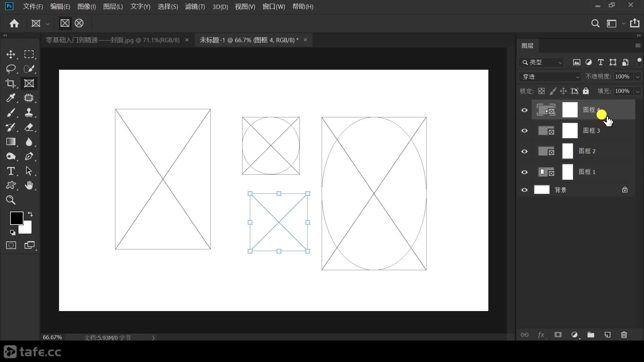
Task: Open the 穿透 blend mode dropdown
Action: click(550, 77)
